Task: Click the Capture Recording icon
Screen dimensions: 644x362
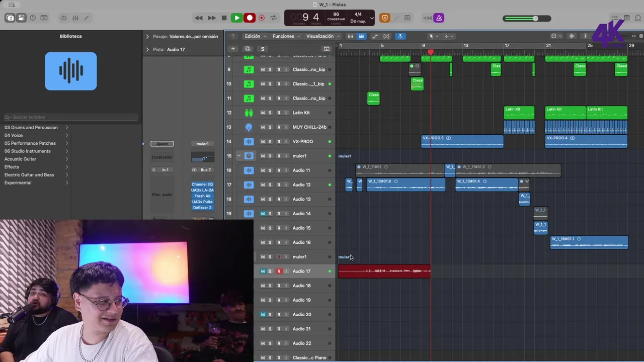Action: tap(262, 18)
